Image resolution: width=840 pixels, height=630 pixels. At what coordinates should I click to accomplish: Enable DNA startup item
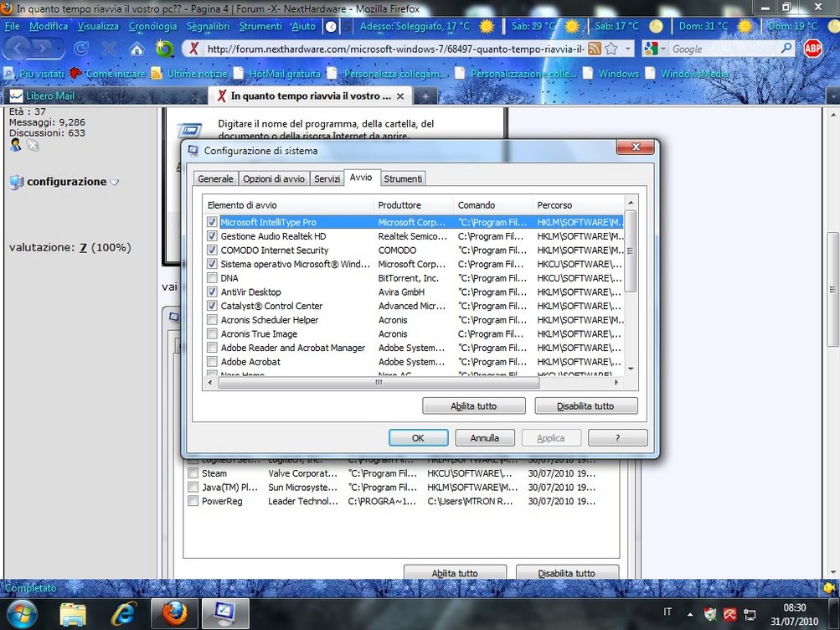[212, 277]
